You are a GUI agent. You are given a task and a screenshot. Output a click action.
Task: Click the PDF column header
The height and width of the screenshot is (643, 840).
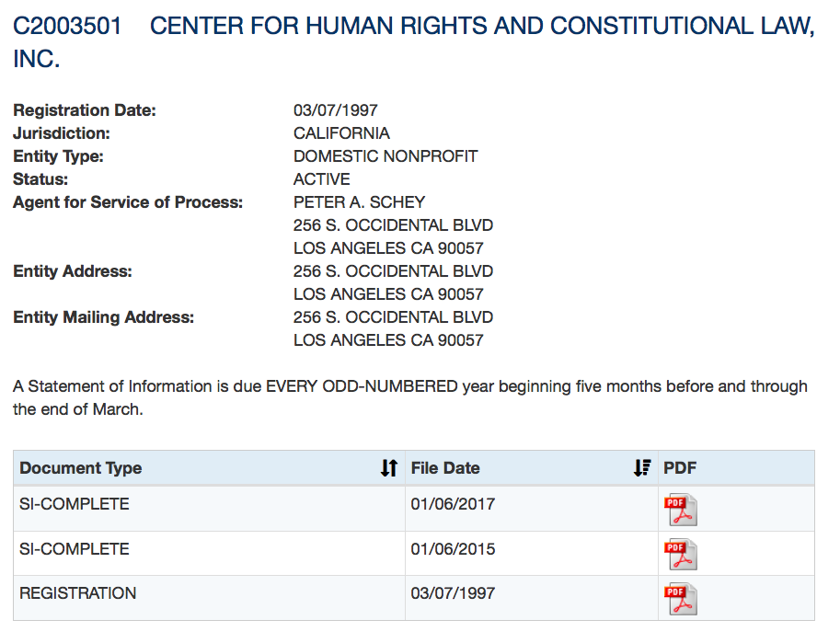pyautogui.click(x=680, y=468)
